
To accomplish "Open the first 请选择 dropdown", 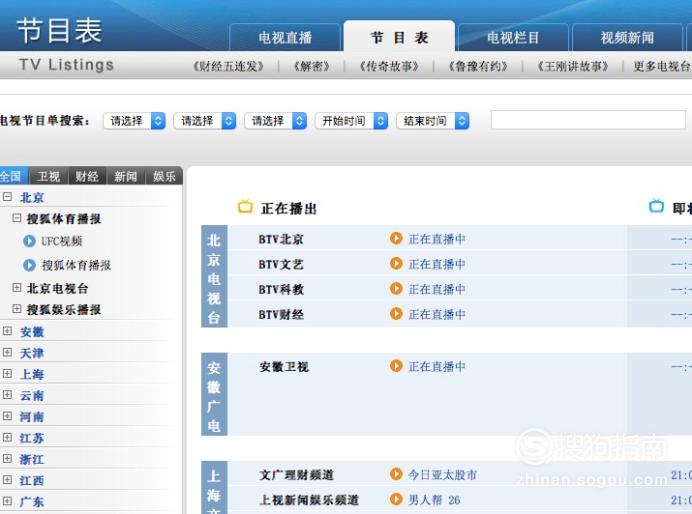I will [134, 121].
